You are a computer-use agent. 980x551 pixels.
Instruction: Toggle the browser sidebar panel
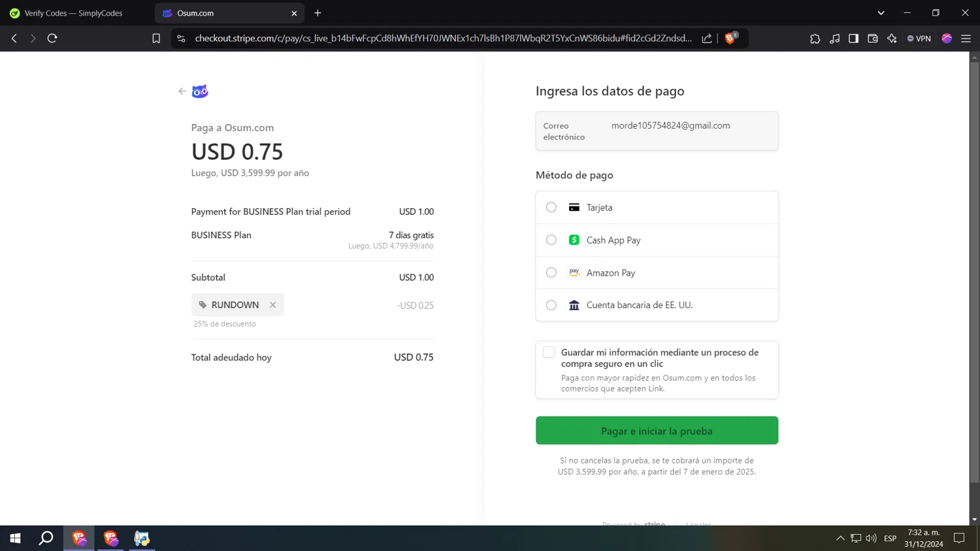coord(853,39)
